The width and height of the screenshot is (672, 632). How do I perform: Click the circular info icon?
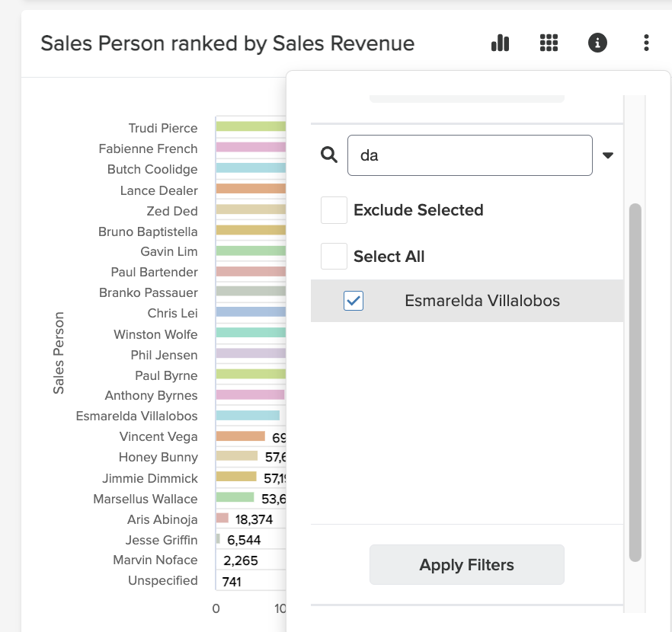(x=597, y=43)
